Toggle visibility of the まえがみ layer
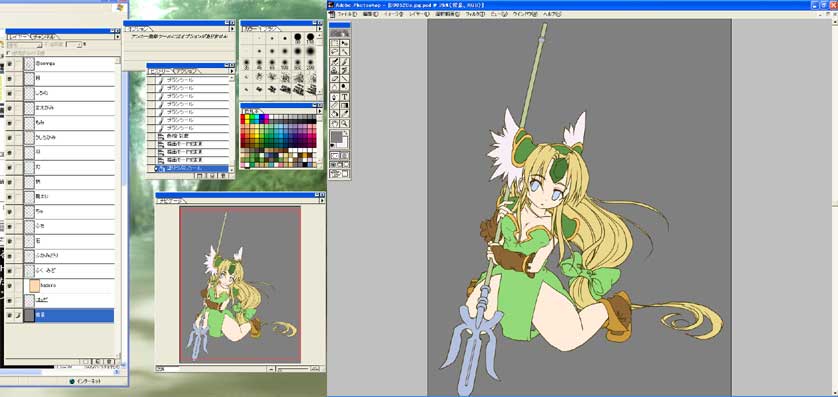The height and width of the screenshot is (397, 838). [10, 108]
